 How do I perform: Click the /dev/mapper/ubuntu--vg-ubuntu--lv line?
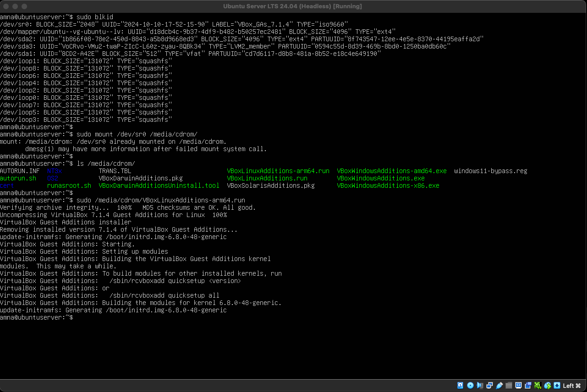click(x=198, y=32)
